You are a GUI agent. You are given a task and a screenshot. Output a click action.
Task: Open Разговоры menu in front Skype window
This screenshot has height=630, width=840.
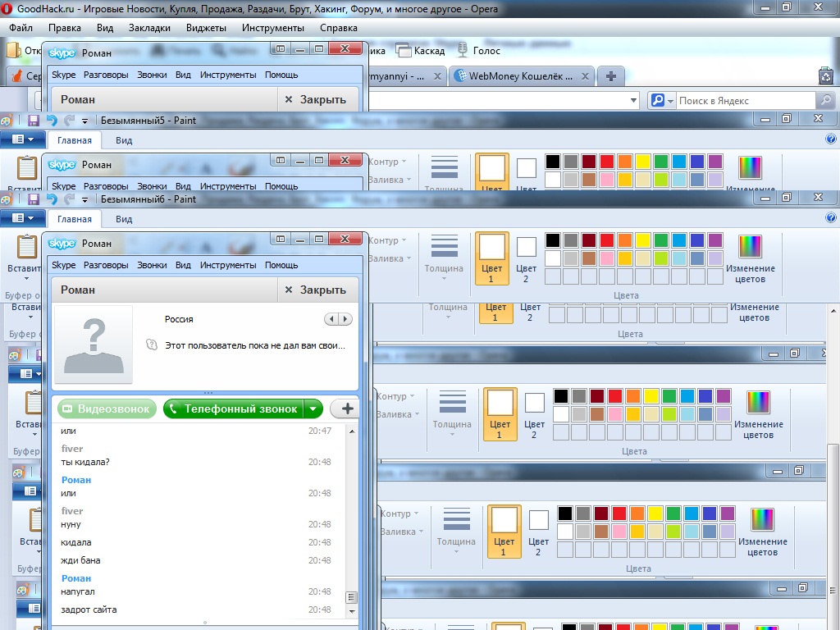106,265
